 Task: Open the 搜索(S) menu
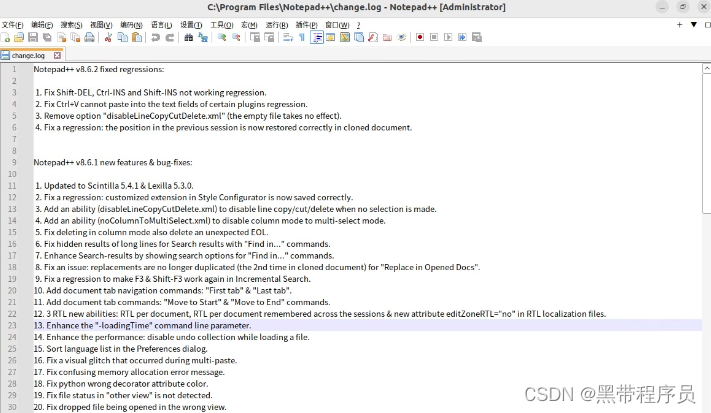click(72, 25)
